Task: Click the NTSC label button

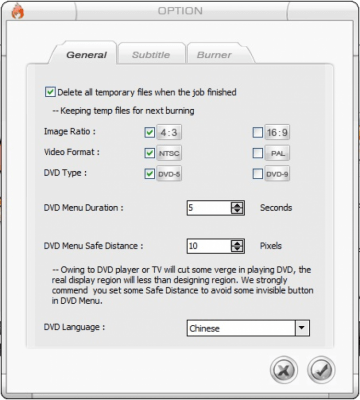Action: pyautogui.click(x=169, y=153)
